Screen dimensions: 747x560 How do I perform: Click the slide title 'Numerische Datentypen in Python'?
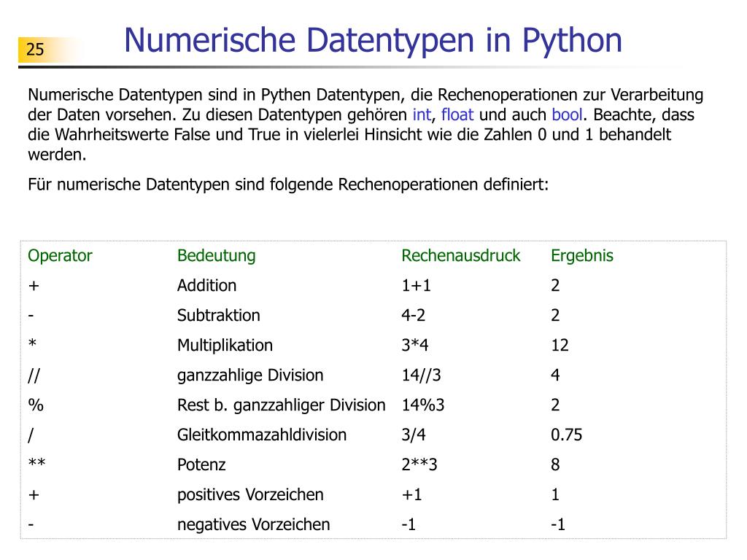click(373, 42)
